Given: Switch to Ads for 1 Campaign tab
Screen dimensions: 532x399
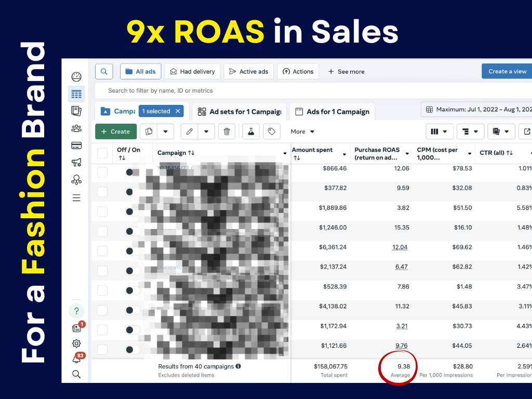Looking at the screenshot, I should tap(332, 112).
